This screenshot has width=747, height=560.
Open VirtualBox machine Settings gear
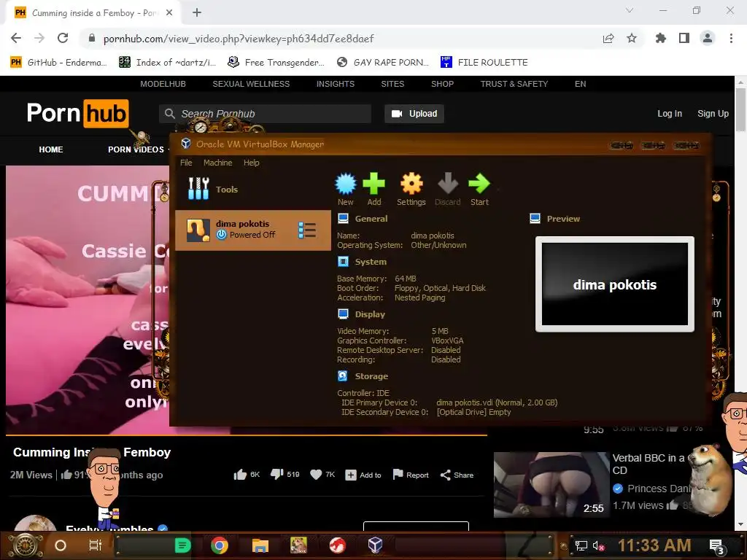pyautogui.click(x=411, y=184)
